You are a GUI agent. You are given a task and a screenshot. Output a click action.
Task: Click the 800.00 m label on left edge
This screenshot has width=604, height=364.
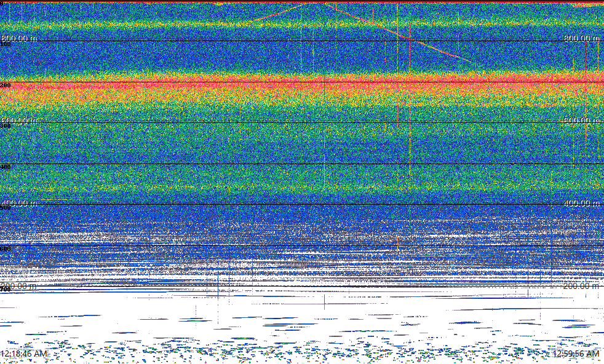click(x=19, y=38)
